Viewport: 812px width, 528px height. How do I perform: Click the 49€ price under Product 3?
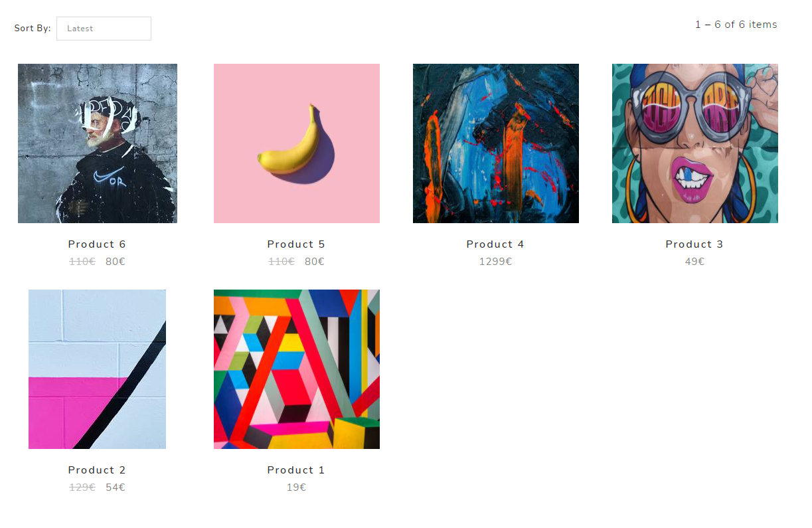coord(694,262)
